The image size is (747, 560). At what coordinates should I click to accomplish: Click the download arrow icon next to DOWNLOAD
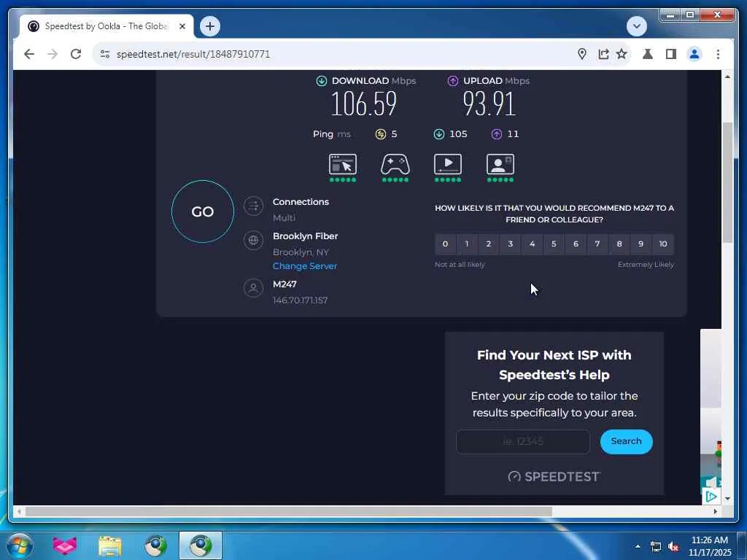(x=322, y=81)
